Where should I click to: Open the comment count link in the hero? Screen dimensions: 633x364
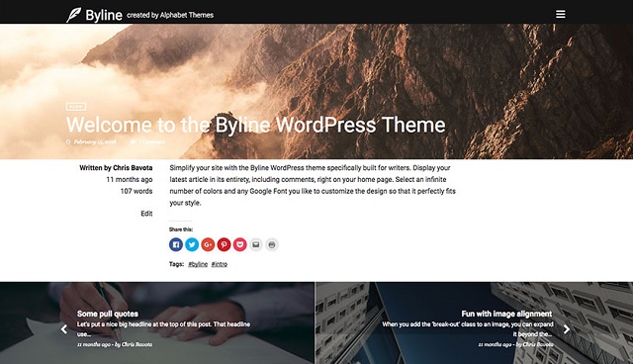tap(151, 142)
